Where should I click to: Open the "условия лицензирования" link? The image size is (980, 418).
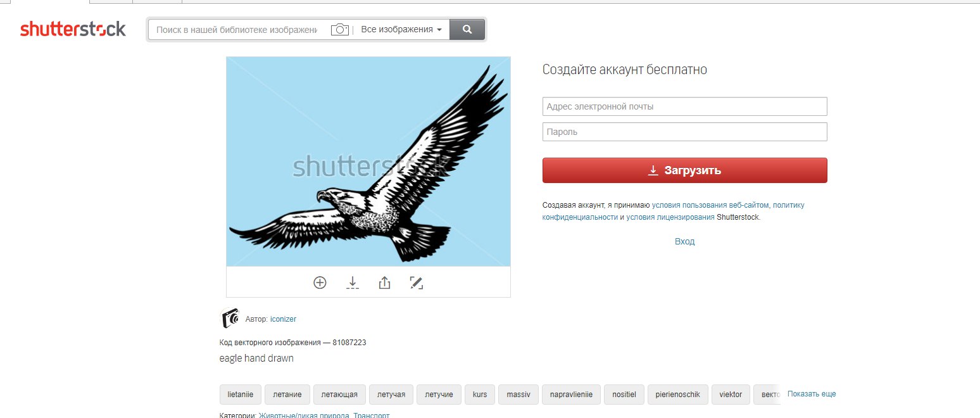click(670, 217)
